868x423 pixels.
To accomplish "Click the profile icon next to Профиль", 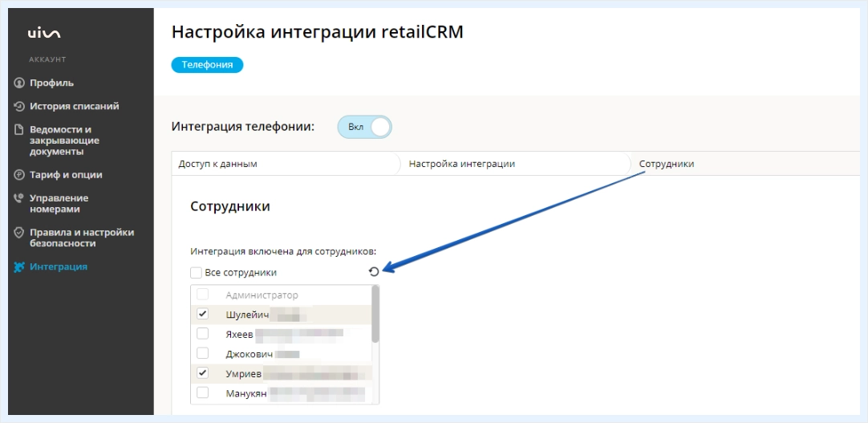I will 19,83.
